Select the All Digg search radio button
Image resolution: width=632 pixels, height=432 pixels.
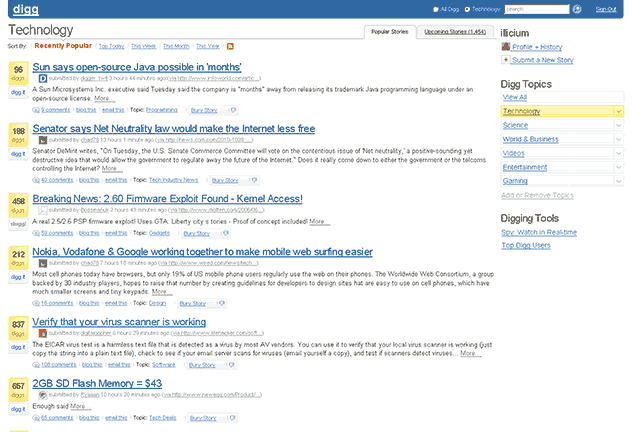tap(435, 9)
